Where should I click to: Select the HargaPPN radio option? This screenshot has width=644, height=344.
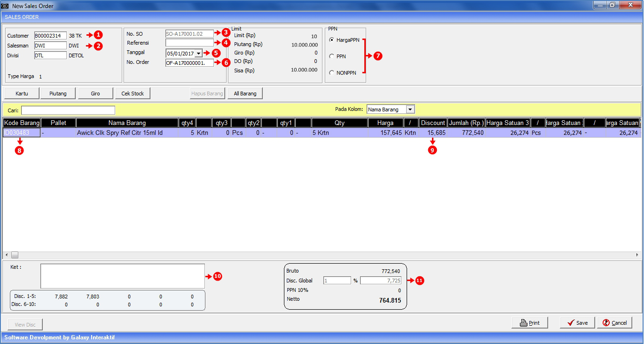[x=332, y=40]
